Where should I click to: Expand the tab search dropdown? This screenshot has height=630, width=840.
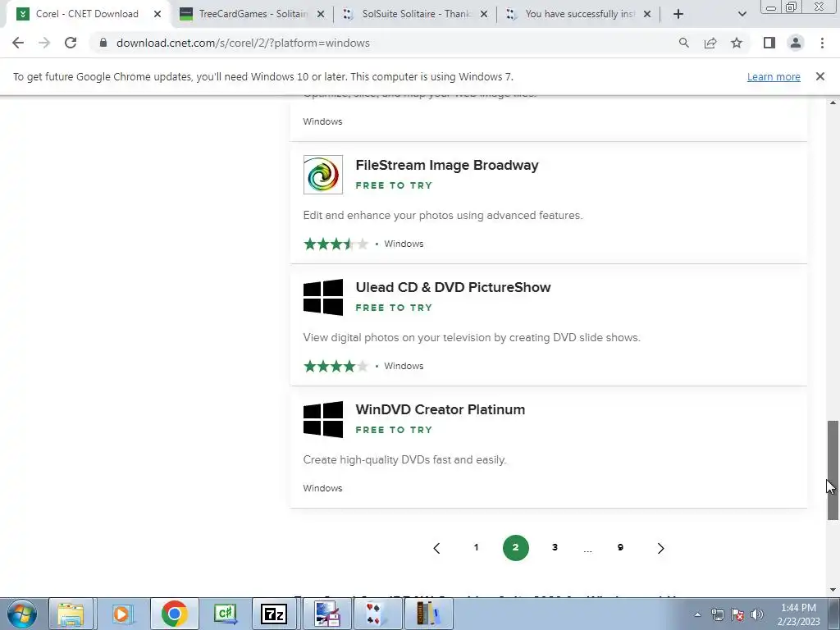742,14
